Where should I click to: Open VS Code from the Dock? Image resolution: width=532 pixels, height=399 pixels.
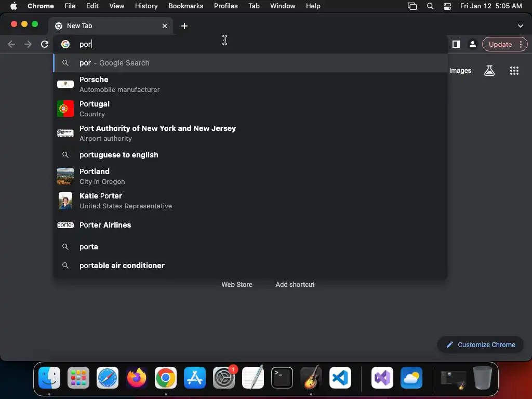340,378
